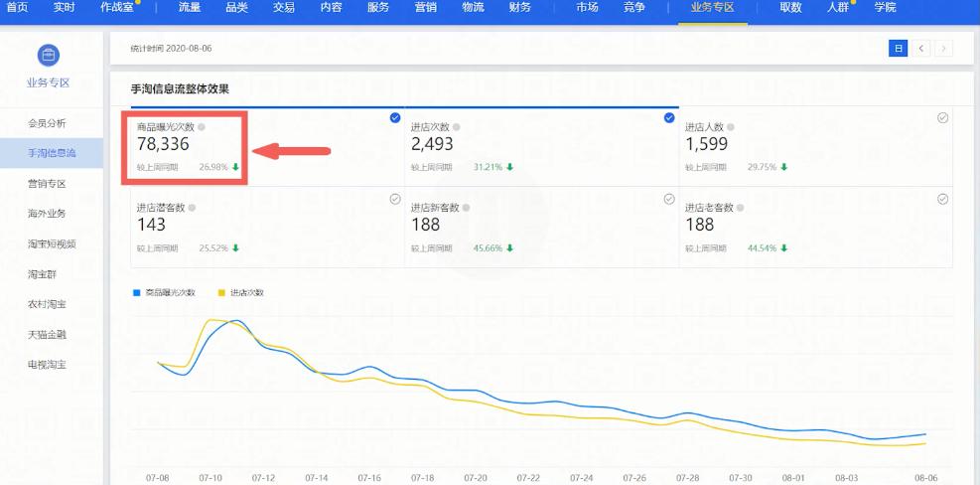Open the 作战室 top tab
Screen dimensions: 980x485
coord(117,8)
